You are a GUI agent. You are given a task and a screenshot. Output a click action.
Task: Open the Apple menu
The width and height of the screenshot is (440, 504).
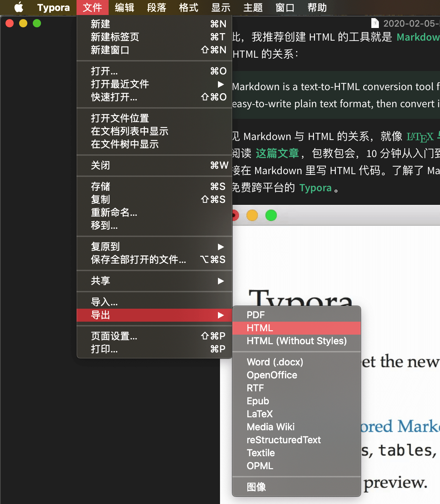[x=19, y=7]
